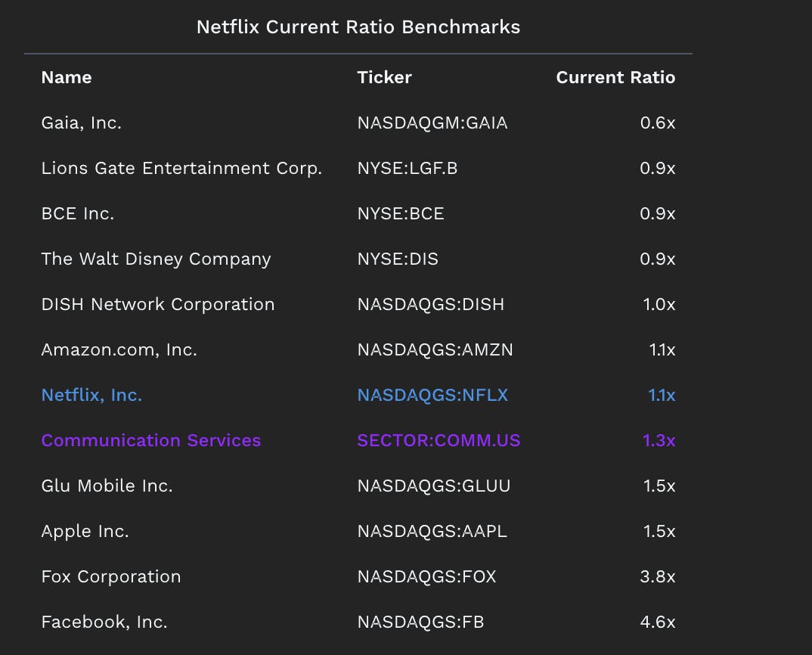Click ticker NASDAQGS:NFLX
812x655 pixels.
click(433, 395)
